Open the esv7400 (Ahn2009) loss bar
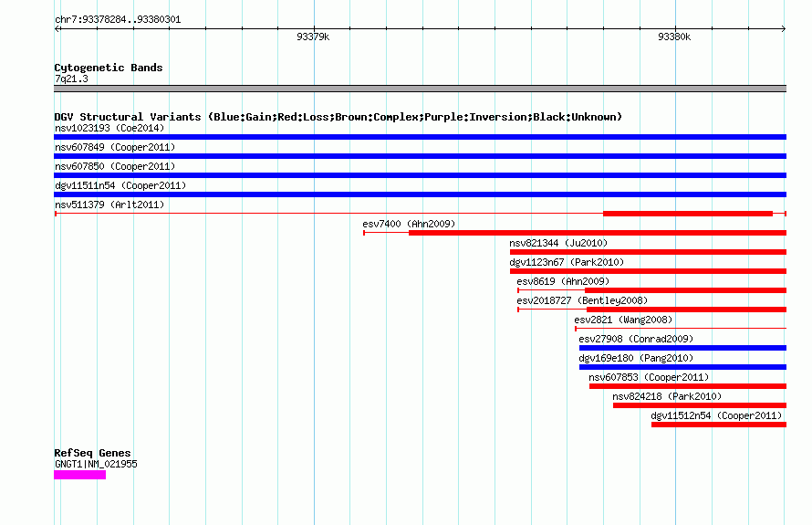Viewport: 812px width, 525px height. point(598,233)
